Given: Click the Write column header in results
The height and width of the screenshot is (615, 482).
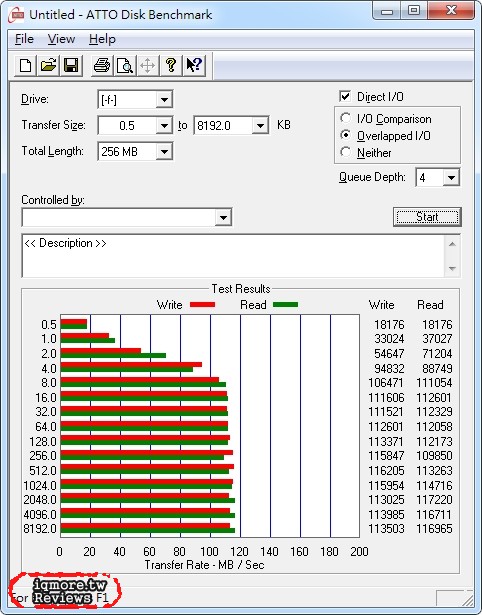Looking at the screenshot, I should (382, 305).
